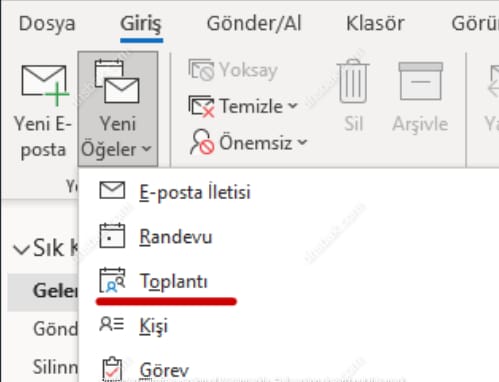Click the Önemsiz junk person icon
Screen dimensions: 499x382
click(x=202, y=142)
